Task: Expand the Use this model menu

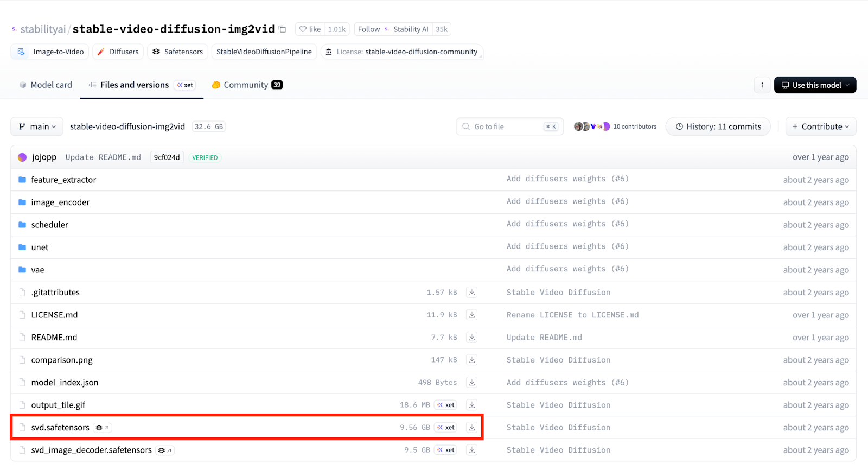Action: click(815, 85)
